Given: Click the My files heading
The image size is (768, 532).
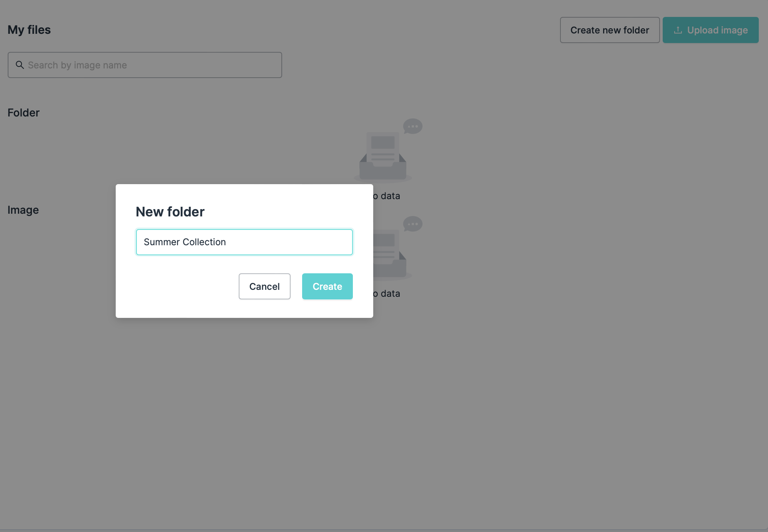Looking at the screenshot, I should click(29, 30).
